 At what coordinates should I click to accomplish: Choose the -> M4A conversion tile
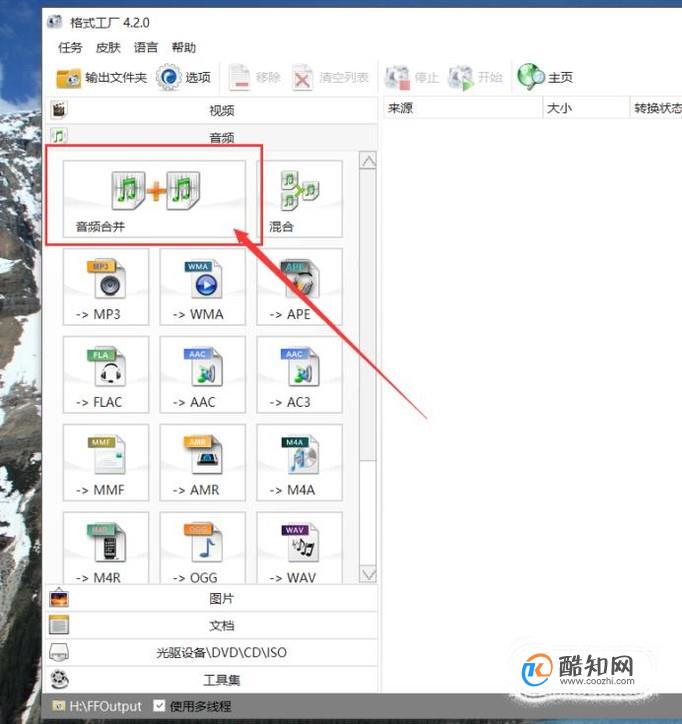300,462
